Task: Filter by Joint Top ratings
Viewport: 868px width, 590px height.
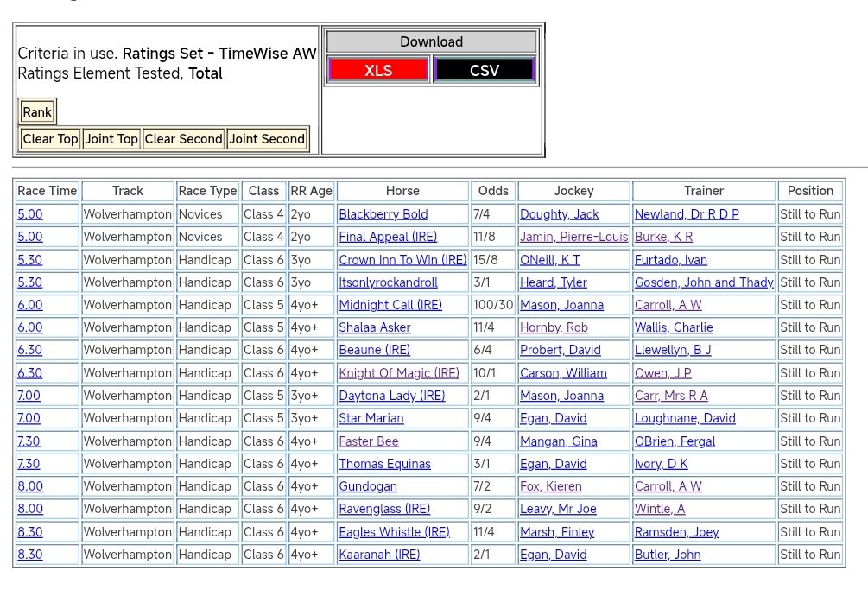Action: tap(111, 139)
